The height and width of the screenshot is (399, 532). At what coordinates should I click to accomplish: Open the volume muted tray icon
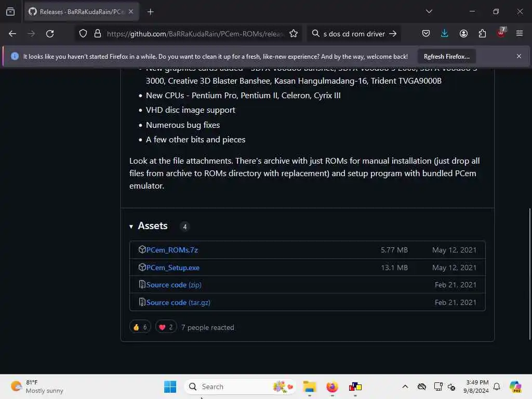(x=451, y=387)
